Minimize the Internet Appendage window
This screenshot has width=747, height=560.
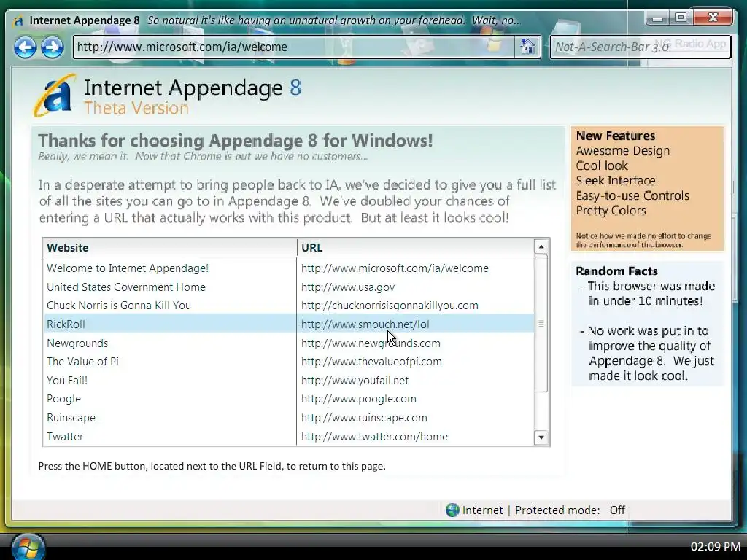[x=658, y=17]
